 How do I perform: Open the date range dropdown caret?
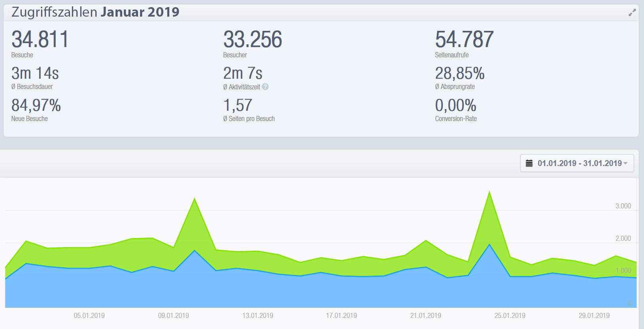[x=625, y=163]
